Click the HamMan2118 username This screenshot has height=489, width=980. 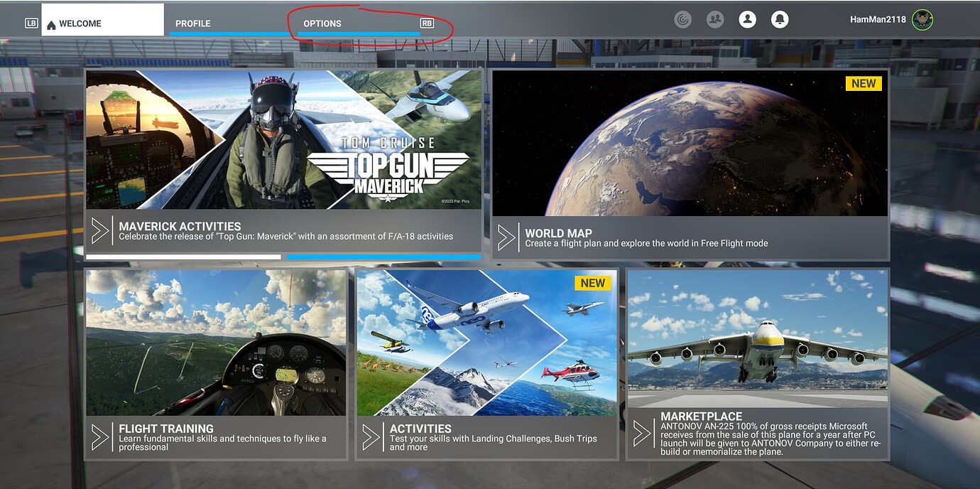click(878, 20)
